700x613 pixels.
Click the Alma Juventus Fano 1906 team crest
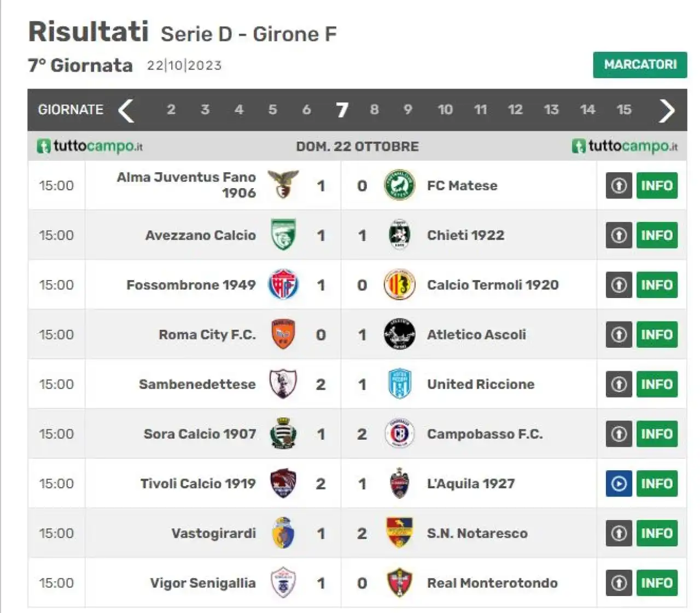point(283,185)
